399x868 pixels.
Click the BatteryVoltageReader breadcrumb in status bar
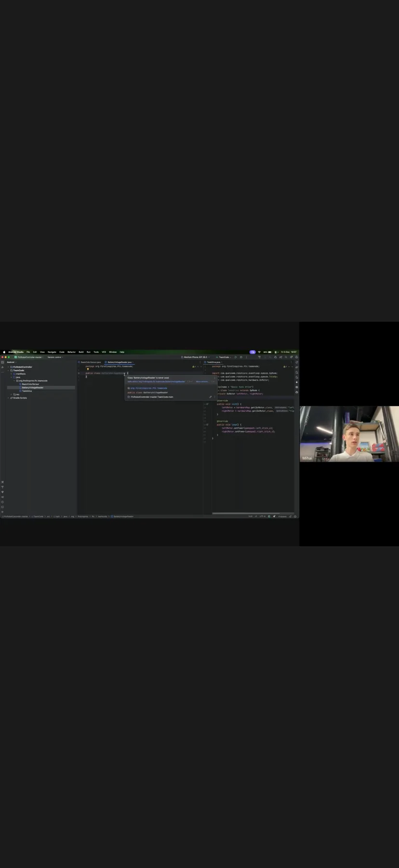[x=122, y=516]
